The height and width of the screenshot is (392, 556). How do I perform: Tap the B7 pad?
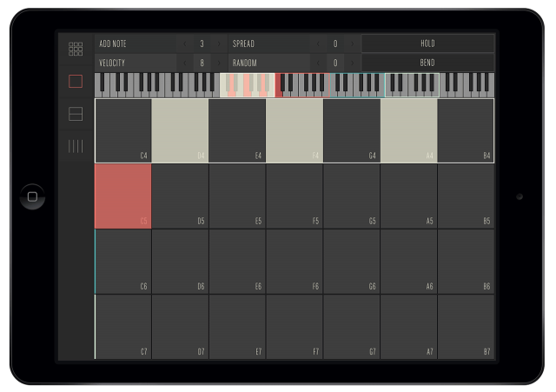pyautogui.click(x=466, y=327)
